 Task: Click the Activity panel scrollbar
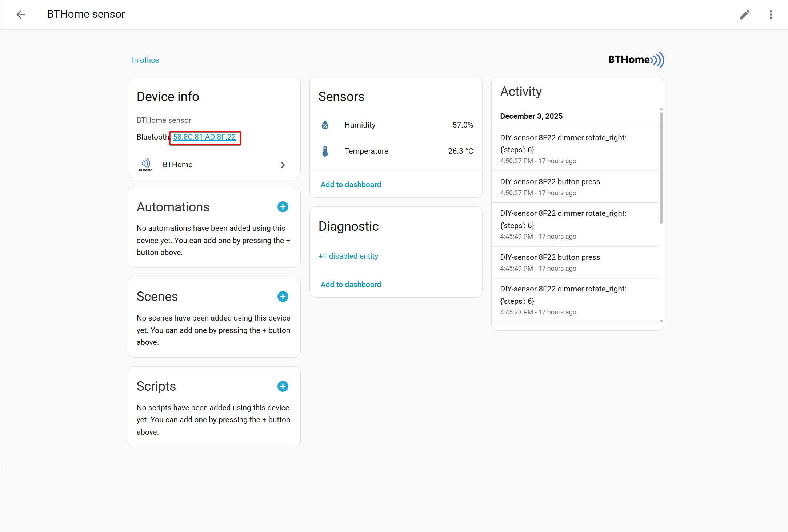661,167
